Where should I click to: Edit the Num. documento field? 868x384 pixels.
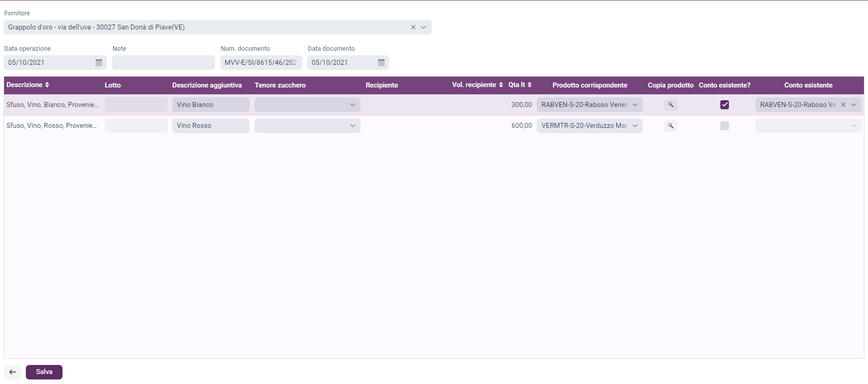point(261,63)
